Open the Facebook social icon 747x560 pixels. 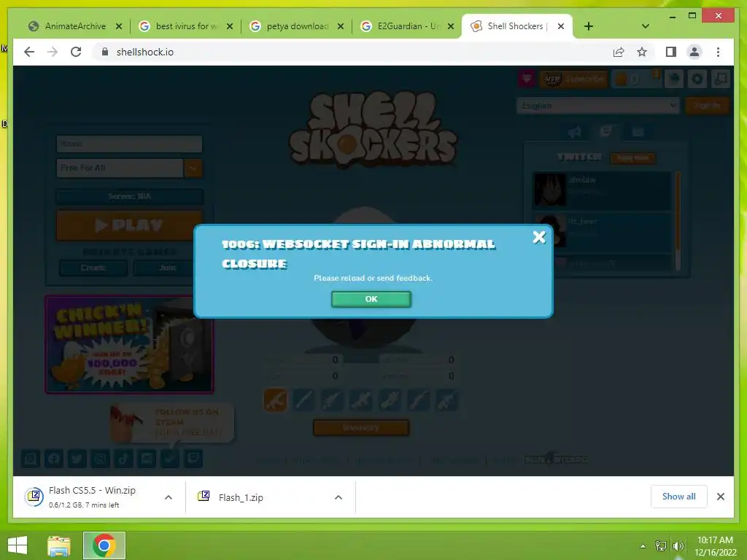54,459
